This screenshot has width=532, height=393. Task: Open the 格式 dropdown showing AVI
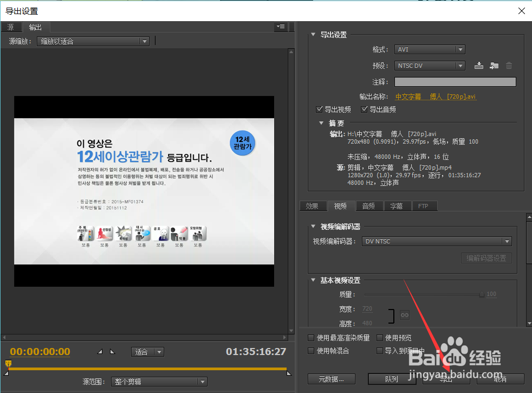(x=430, y=49)
